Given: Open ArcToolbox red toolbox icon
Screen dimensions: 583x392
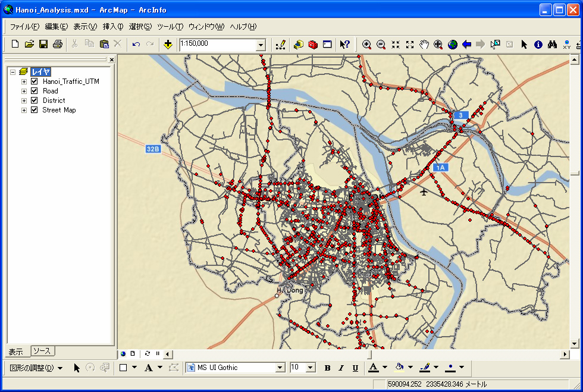Looking at the screenshot, I should [313, 45].
